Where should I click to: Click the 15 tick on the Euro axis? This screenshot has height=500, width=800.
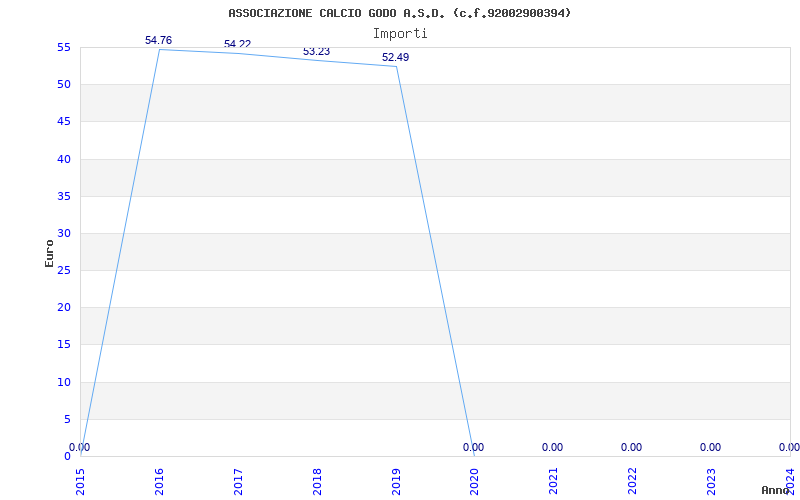pos(64,345)
